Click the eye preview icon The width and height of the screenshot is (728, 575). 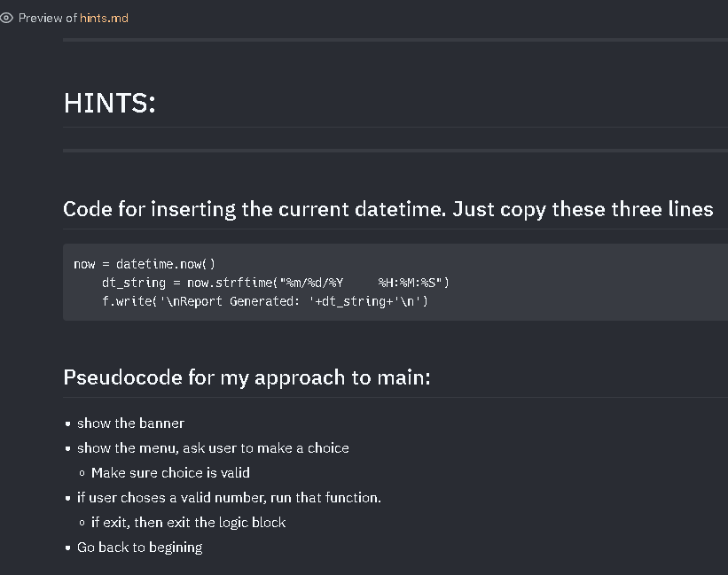pos(6,18)
